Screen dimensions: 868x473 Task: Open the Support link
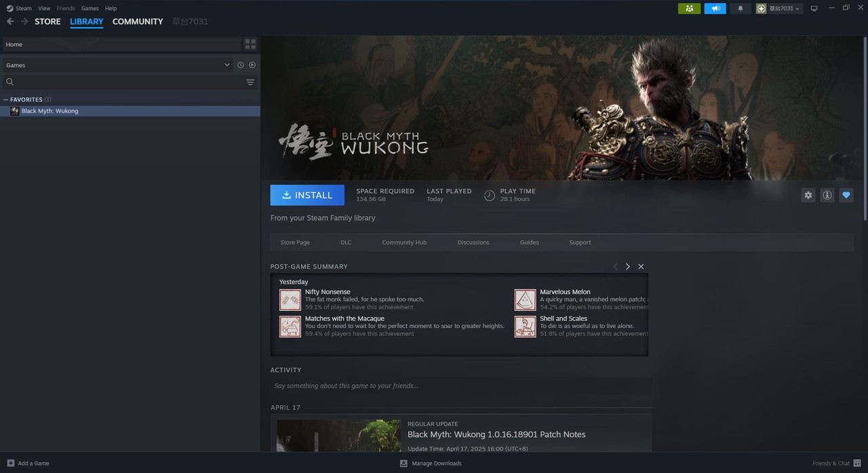tap(580, 243)
